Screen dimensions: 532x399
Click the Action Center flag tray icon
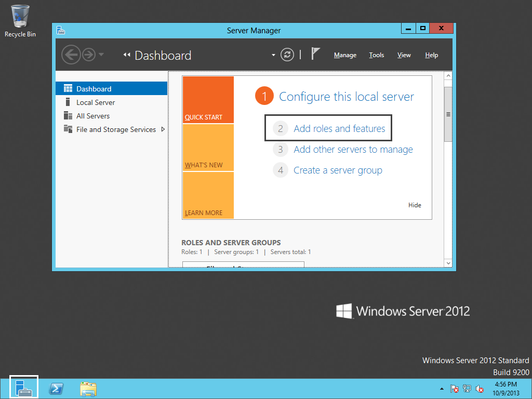[454, 389]
